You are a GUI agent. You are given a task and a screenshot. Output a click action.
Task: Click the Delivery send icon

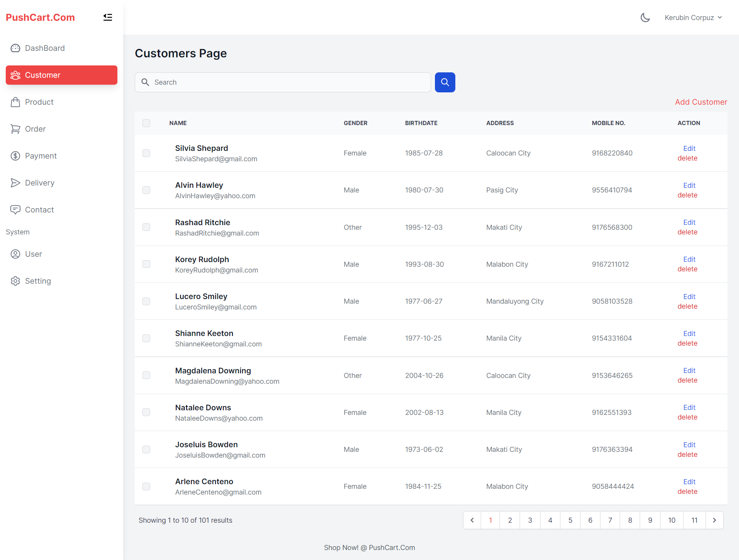click(x=15, y=182)
